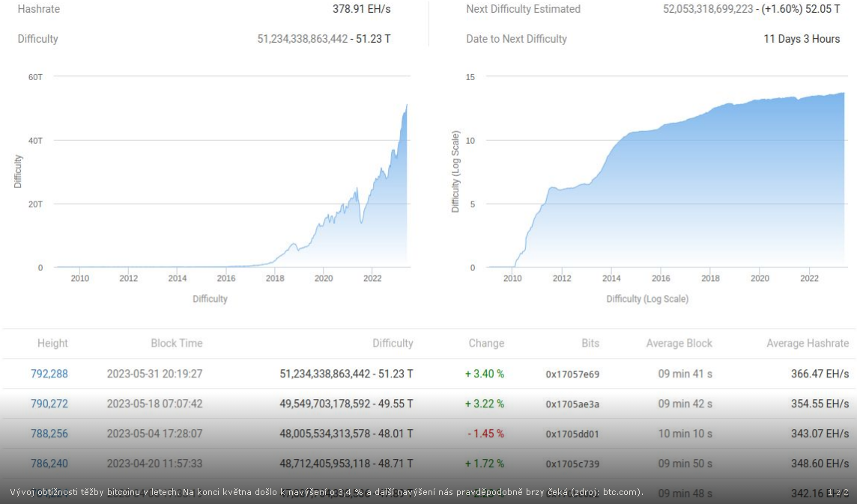
Task: Click the 2018 tick on linear Difficulty chart
Action: click(x=275, y=279)
